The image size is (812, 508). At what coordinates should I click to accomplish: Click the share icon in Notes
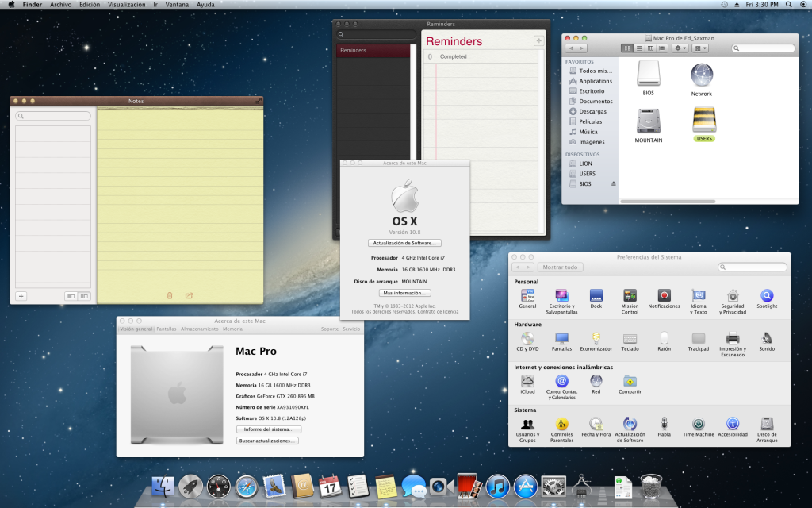[189, 296]
